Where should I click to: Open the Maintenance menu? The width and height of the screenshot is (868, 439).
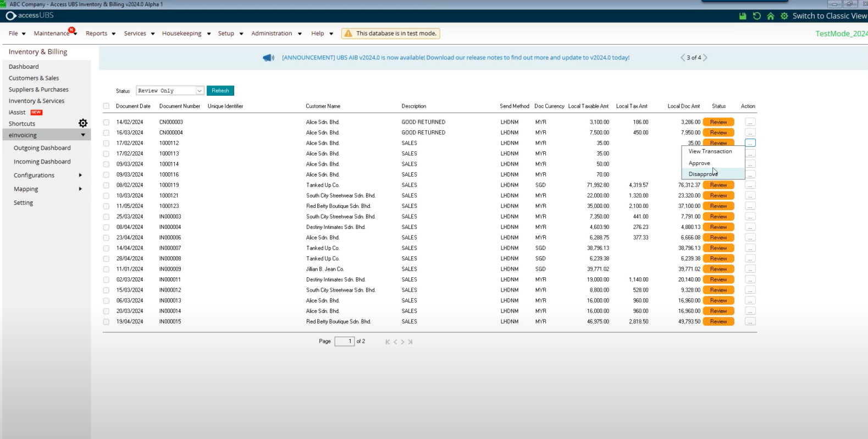[55, 34]
